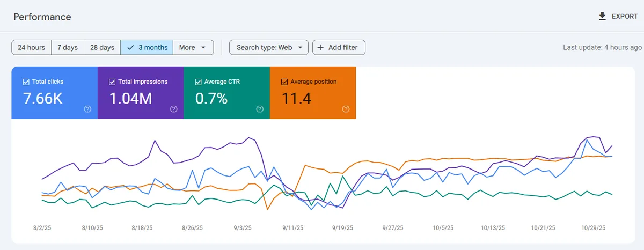The width and height of the screenshot is (644, 250).
Task: Click the 1.04M total impressions value
Action: [x=130, y=99]
